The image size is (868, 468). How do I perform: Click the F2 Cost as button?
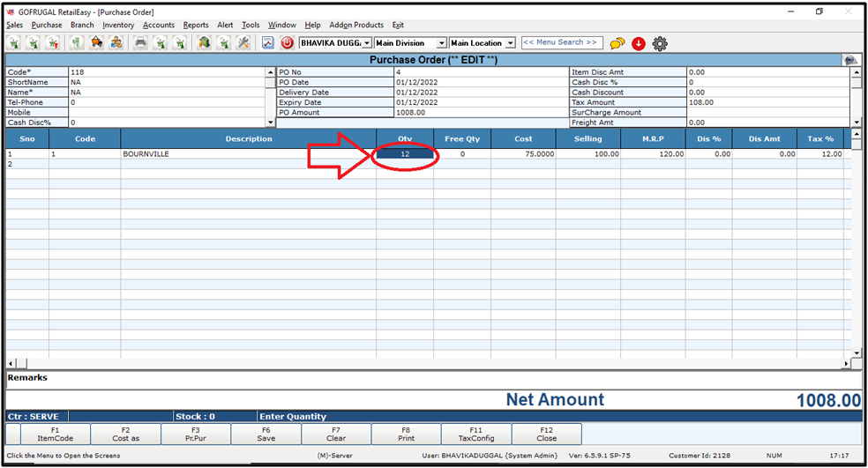click(125, 435)
